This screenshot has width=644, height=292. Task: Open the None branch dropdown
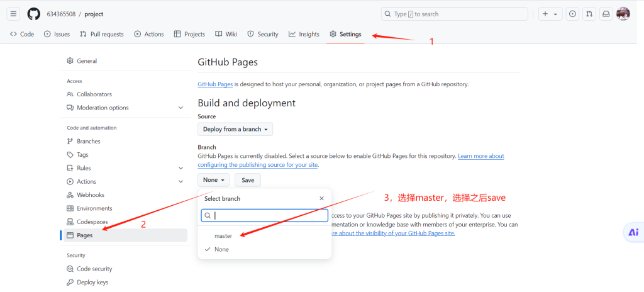coord(214,180)
